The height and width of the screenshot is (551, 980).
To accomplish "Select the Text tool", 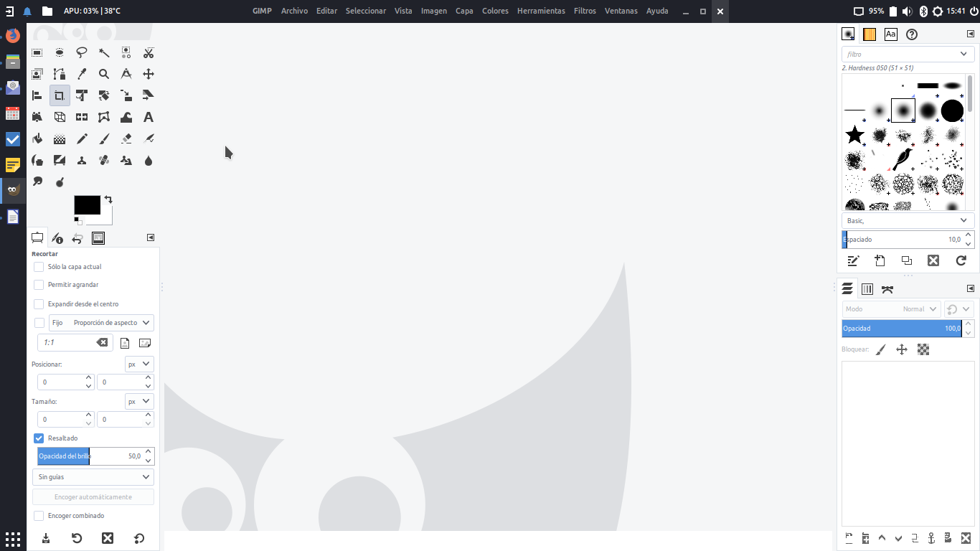I will tap(149, 117).
